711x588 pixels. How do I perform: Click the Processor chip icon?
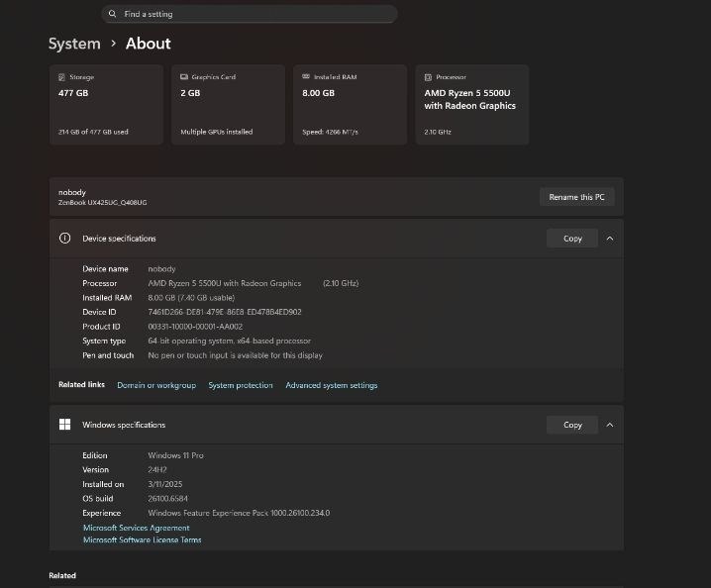click(x=429, y=77)
